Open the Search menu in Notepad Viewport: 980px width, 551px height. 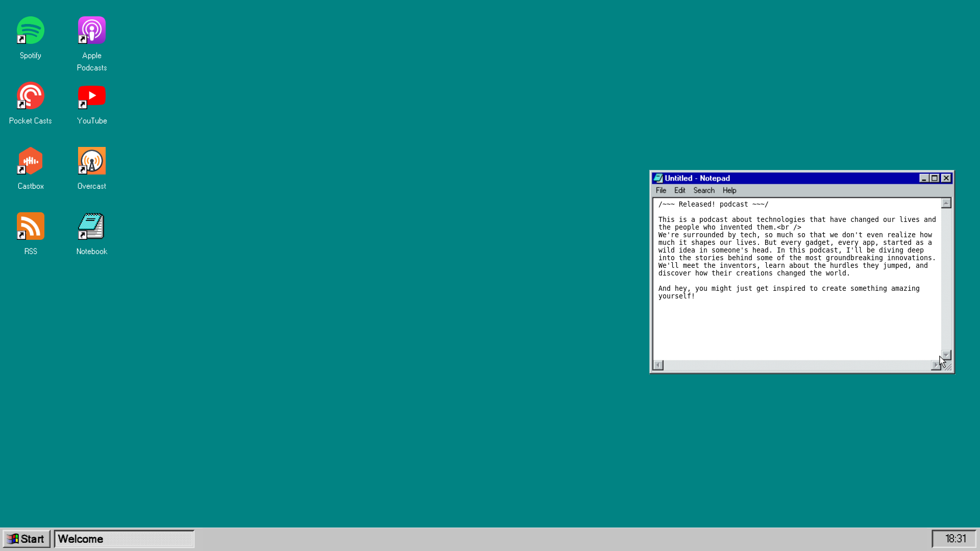point(704,190)
